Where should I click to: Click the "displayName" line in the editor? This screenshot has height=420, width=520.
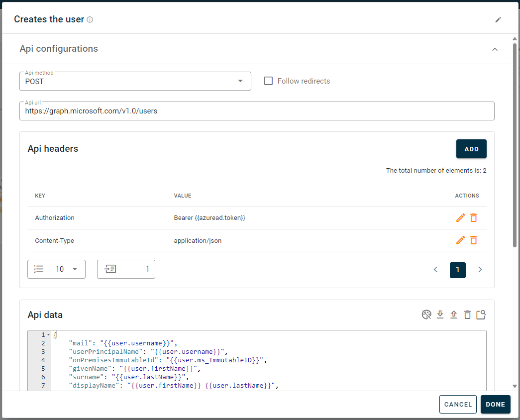[x=174, y=386]
